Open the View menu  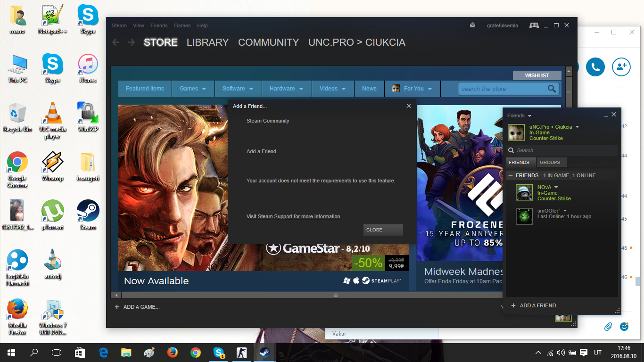139,25
